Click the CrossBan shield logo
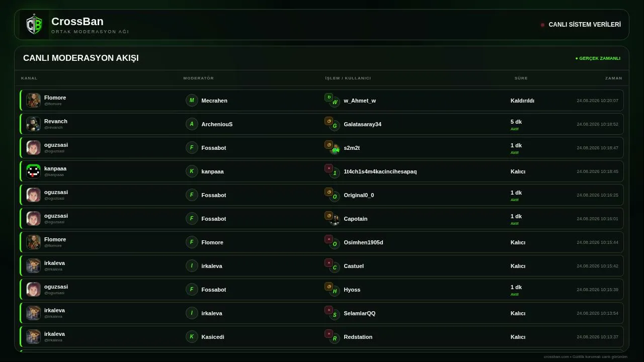Screen dimensions: 644x362 [x=34, y=25]
